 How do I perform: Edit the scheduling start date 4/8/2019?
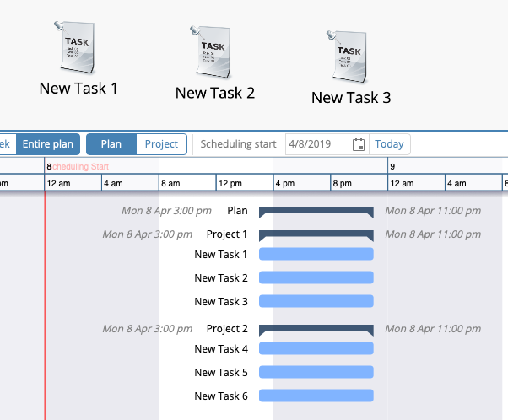coord(317,144)
